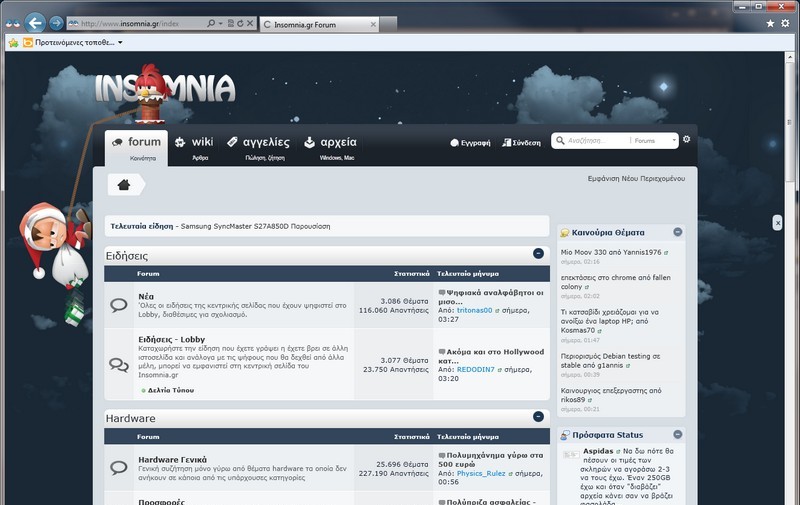Click the Σύνδεση login link
800x505 pixels.
521,143
